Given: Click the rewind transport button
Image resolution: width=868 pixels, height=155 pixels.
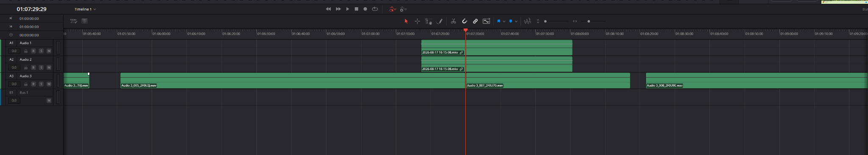Looking at the screenshot, I should (328, 9).
